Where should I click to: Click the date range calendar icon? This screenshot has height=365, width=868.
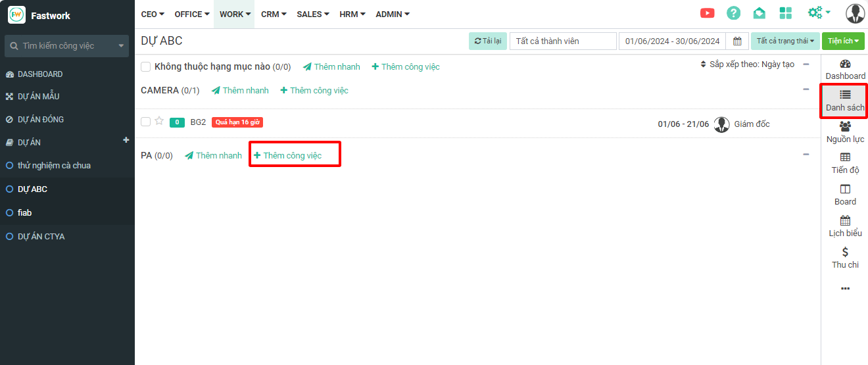click(x=737, y=41)
